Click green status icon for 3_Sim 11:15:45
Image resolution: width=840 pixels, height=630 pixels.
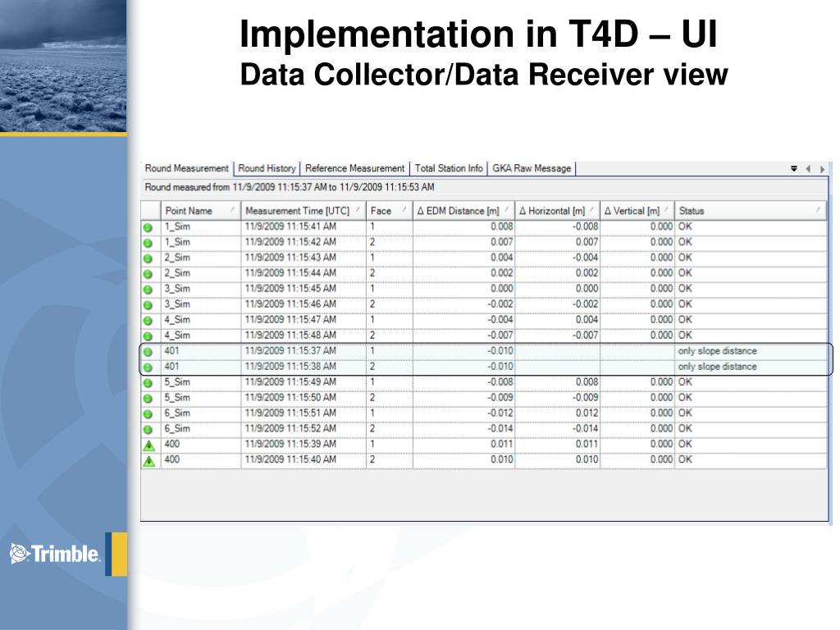pyautogui.click(x=148, y=290)
